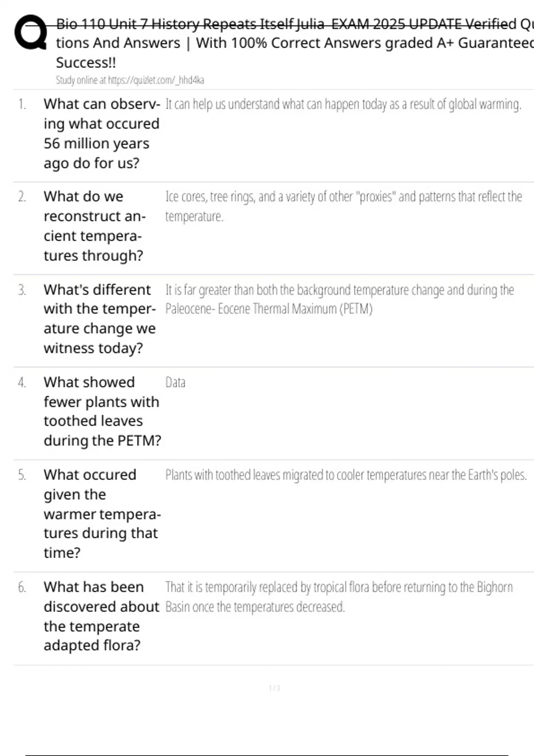The image size is (534, 756).
Task: Select question number 1 marker
Action: tap(22, 104)
